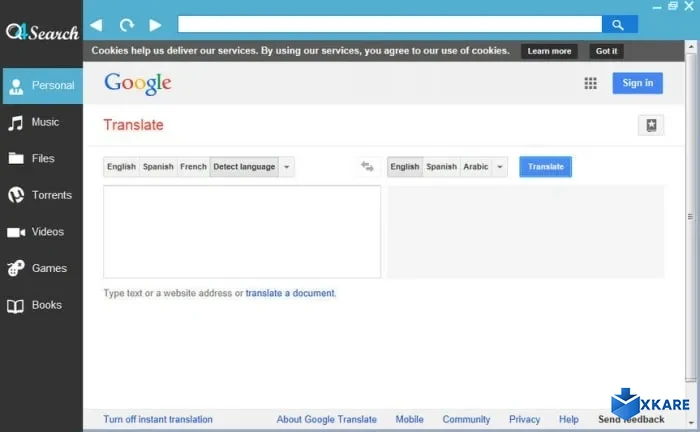Select French as source language

pyautogui.click(x=193, y=166)
